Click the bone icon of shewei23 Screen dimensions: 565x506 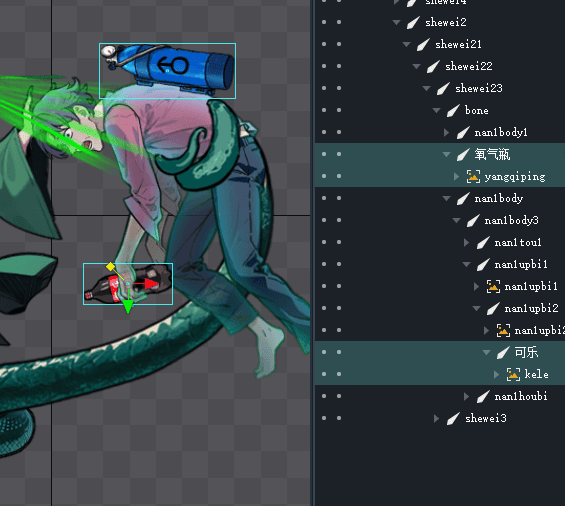443,88
